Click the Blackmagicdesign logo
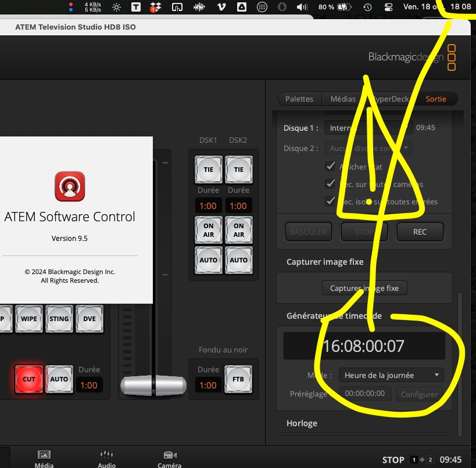 pyautogui.click(x=411, y=57)
